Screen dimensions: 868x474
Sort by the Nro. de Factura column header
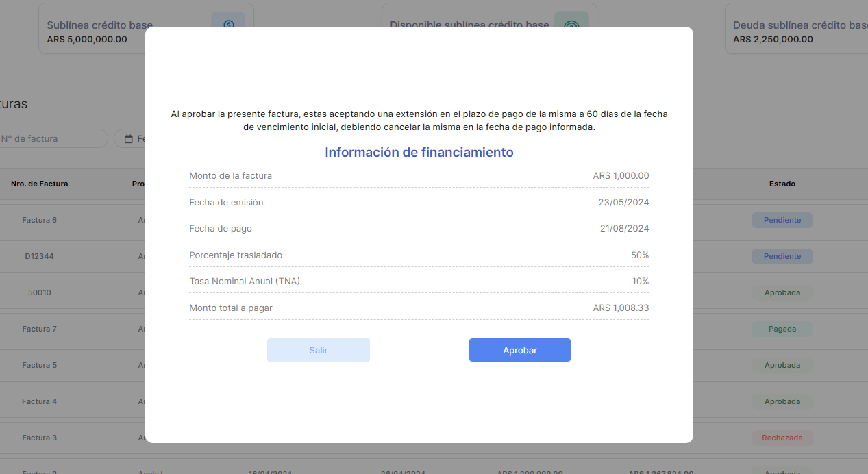pos(40,184)
